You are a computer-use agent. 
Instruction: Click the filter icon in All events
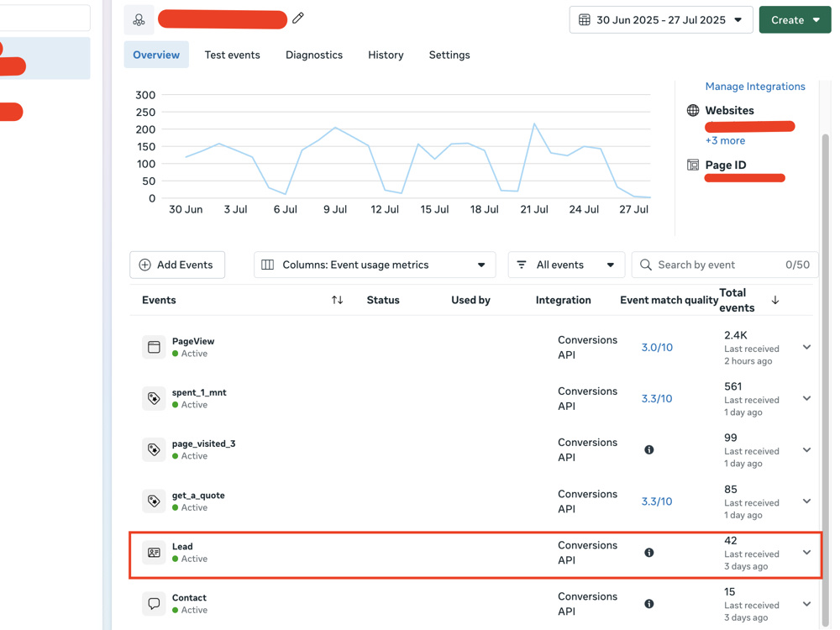point(522,265)
